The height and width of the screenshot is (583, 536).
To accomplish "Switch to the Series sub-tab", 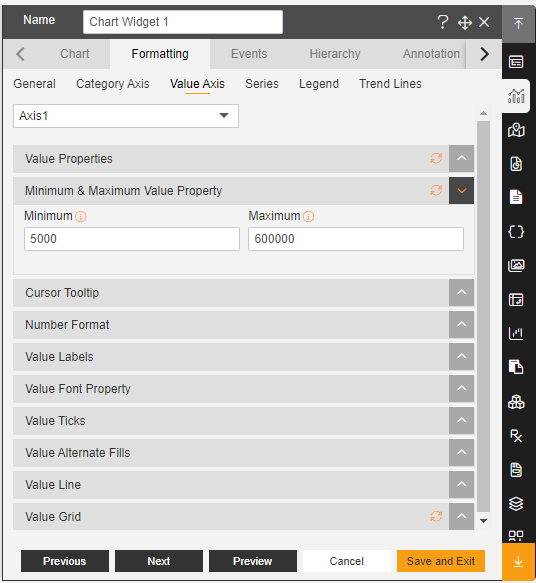I will point(262,84).
